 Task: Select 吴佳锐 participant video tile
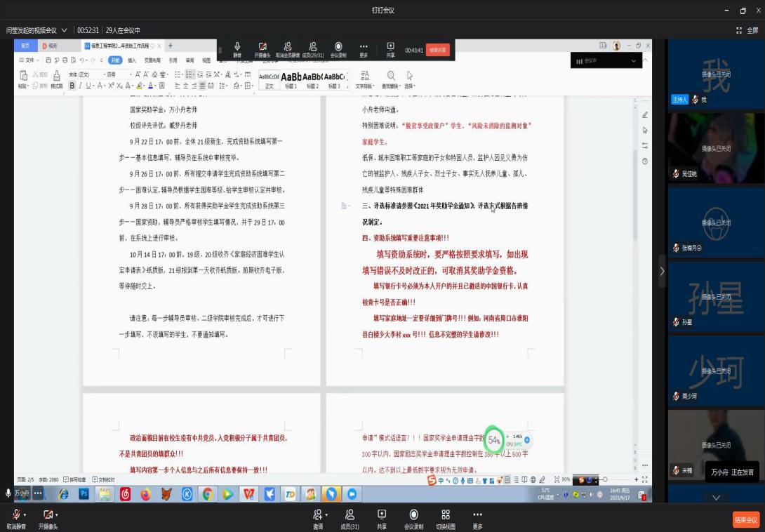pos(715,148)
